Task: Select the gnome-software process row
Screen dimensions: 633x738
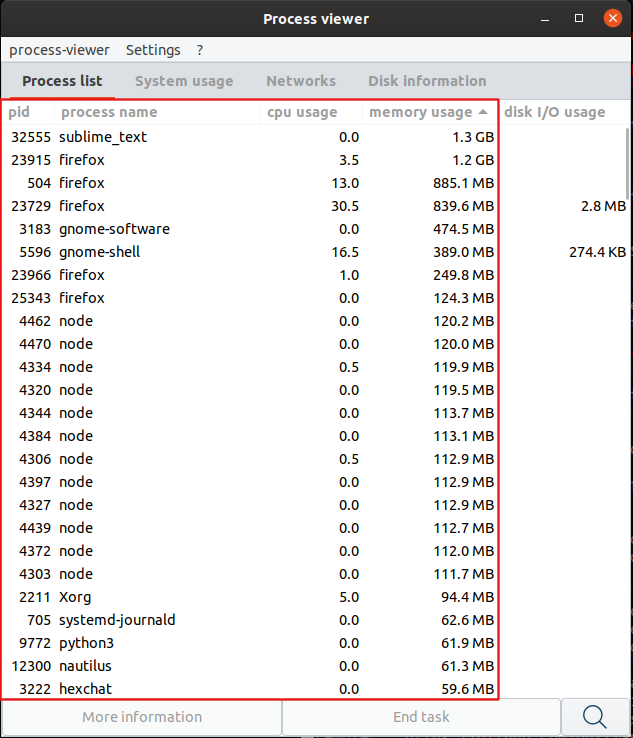Action: pos(316,229)
